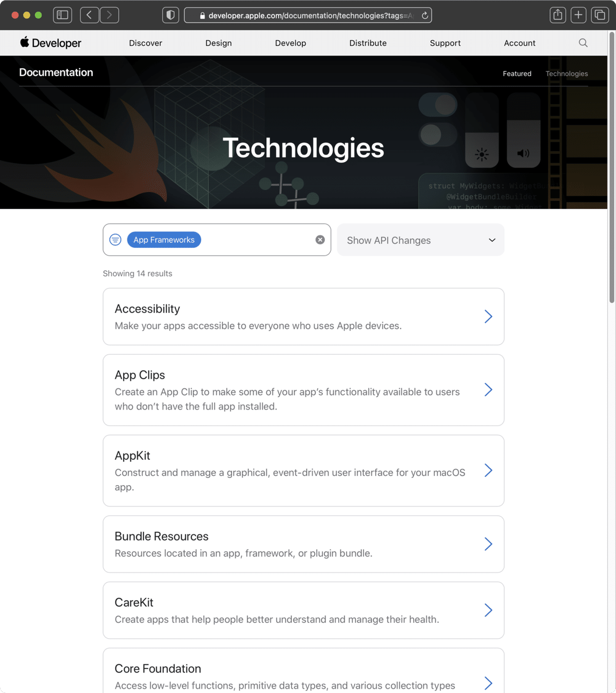
Task: Click the 'Showing 14 results' text
Action: [138, 274]
